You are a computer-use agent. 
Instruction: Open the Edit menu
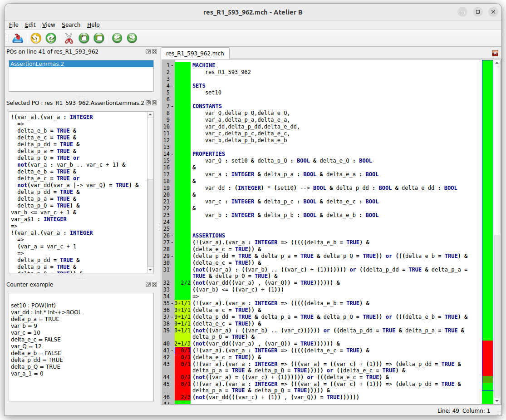coord(30,25)
